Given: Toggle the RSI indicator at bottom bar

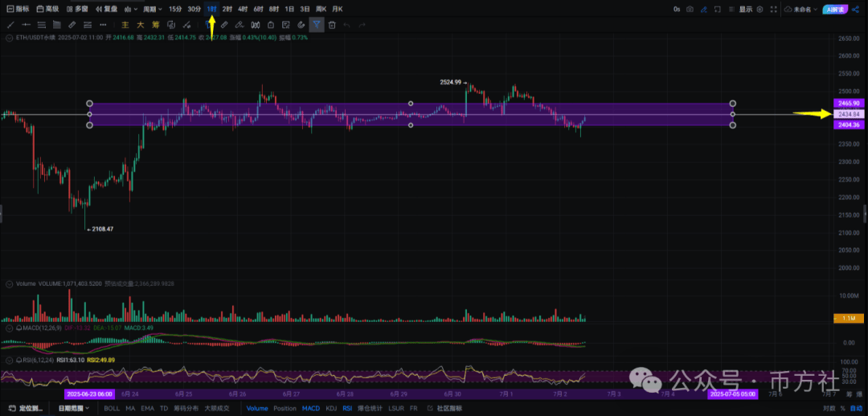Looking at the screenshot, I should [347, 408].
